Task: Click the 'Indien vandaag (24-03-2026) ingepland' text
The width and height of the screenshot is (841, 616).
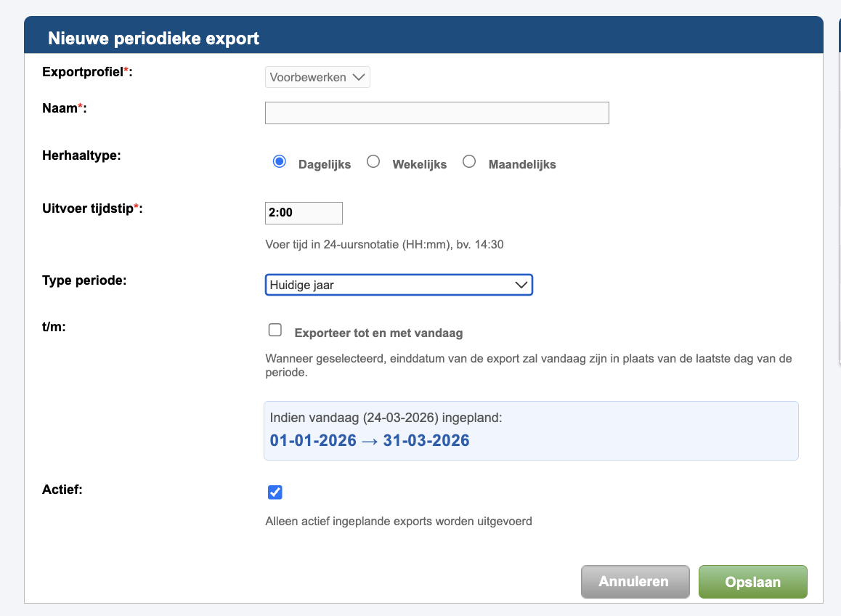Action: pyautogui.click(x=386, y=418)
